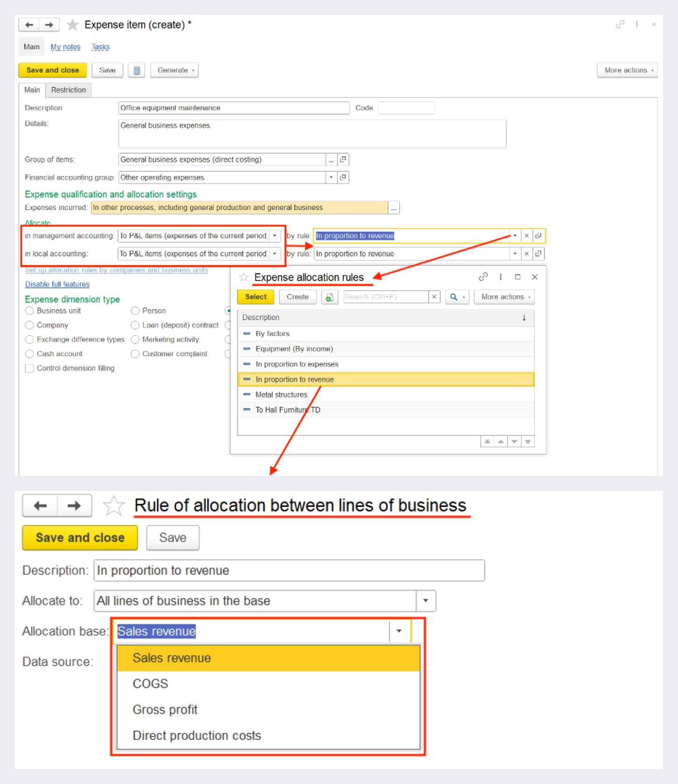
Task: Click the Disable full features link
Action: point(57,284)
